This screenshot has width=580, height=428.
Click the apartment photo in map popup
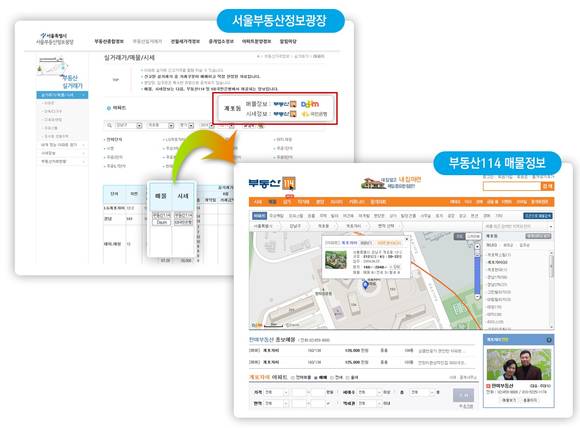[x=335, y=259]
